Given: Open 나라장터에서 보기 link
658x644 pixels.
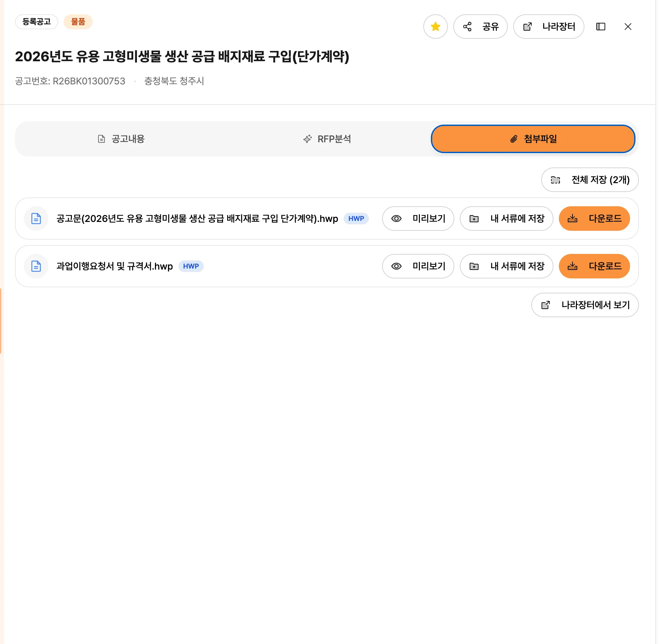Looking at the screenshot, I should tap(585, 305).
